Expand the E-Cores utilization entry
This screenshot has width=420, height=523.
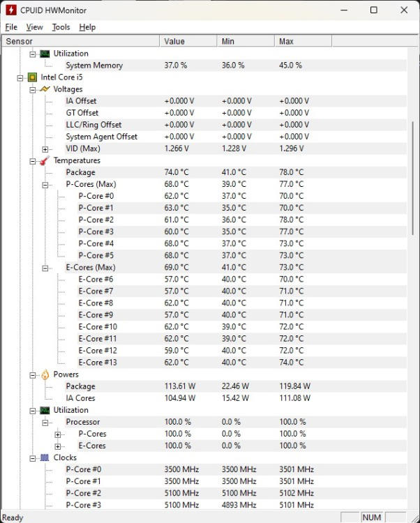click(58, 446)
